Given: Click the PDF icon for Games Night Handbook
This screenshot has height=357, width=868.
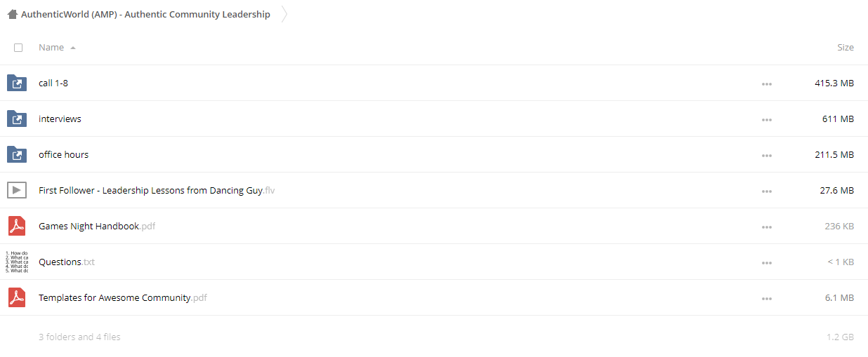Looking at the screenshot, I should point(17,226).
